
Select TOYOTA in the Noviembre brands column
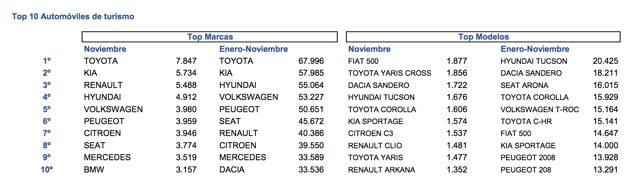click(x=101, y=61)
